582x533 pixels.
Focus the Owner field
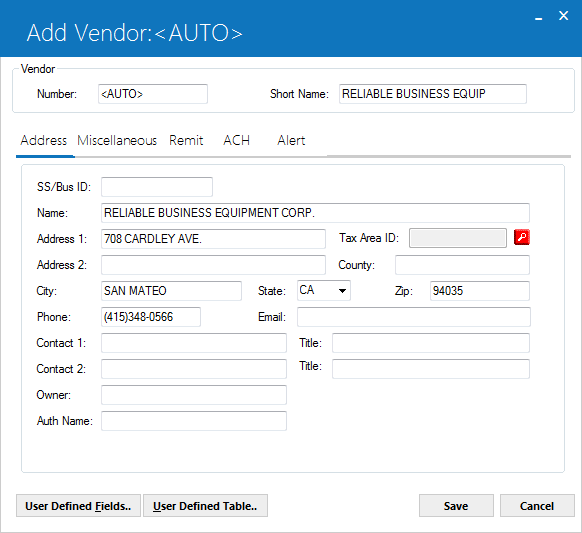[x=194, y=395]
